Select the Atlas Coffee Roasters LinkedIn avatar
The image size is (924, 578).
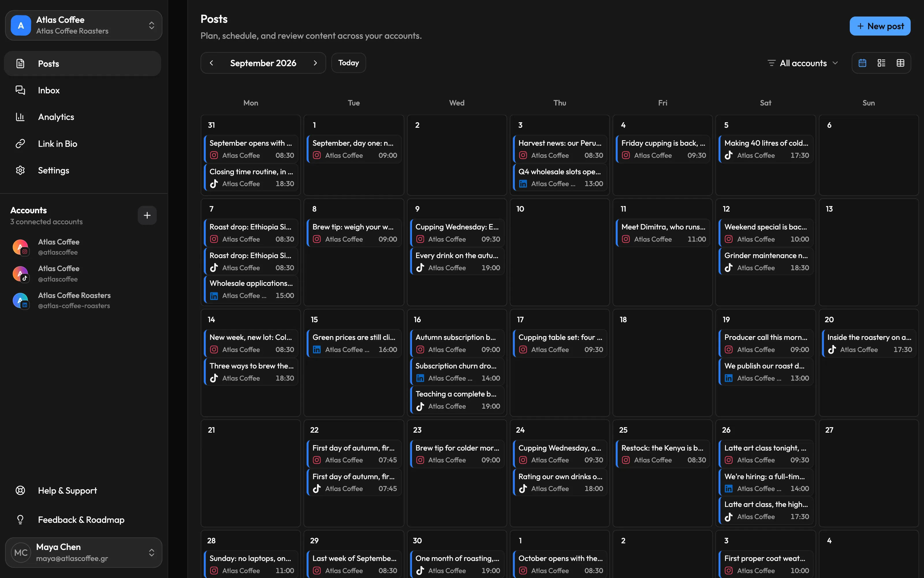point(21,301)
